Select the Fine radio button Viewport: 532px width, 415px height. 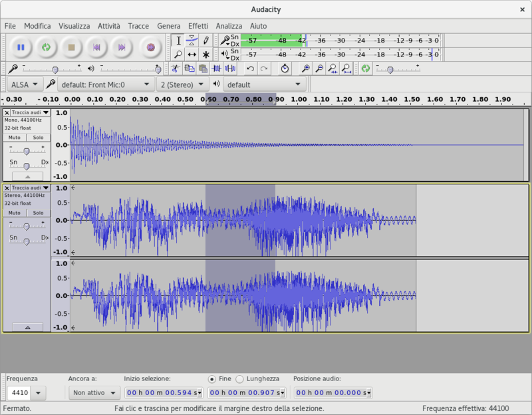coord(212,378)
